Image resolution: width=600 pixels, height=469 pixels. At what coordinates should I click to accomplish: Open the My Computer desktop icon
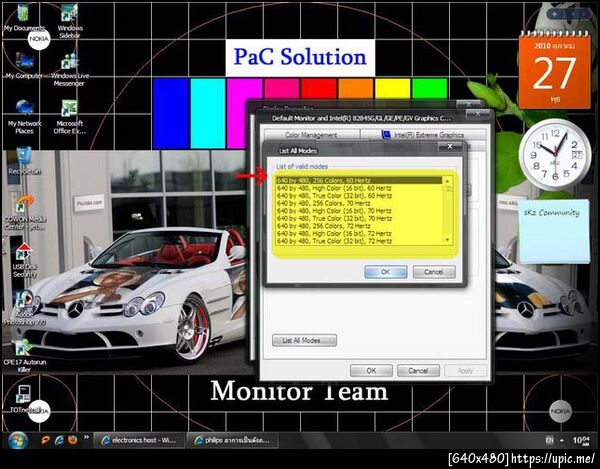[24, 65]
